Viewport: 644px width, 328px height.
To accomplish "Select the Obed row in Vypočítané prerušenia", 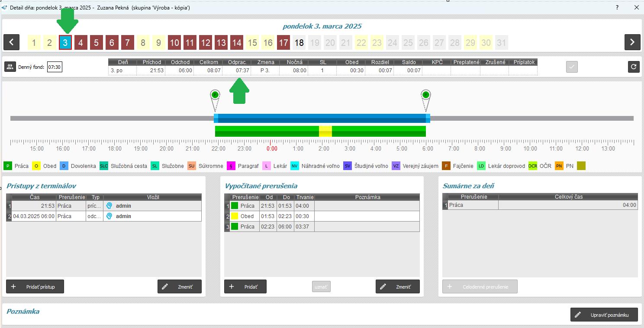I will point(247,216).
